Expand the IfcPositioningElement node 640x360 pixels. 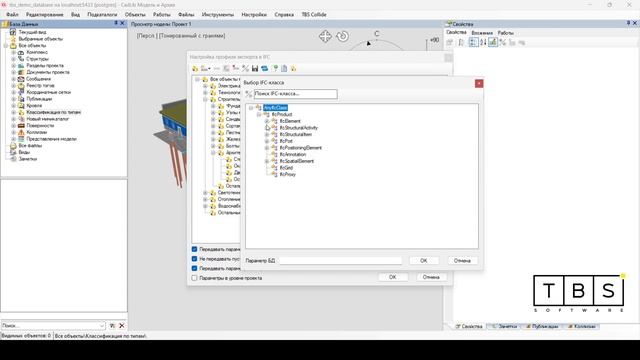tap(267, 148)
